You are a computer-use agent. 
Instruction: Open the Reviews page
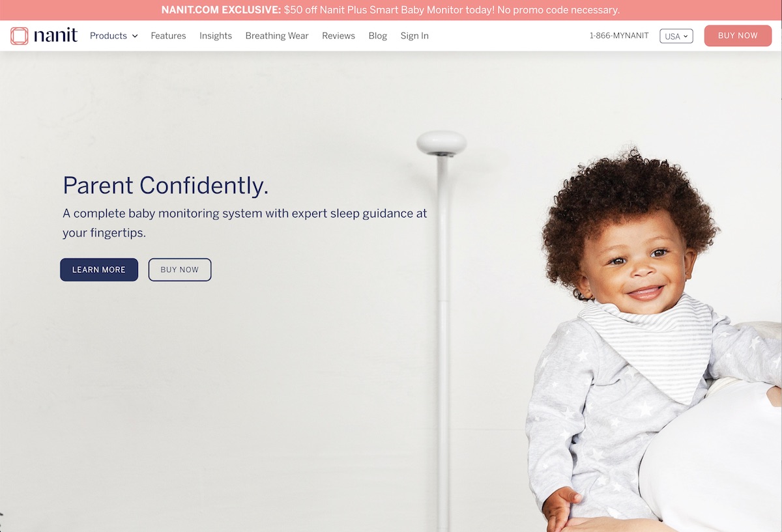tap(338, 36)
